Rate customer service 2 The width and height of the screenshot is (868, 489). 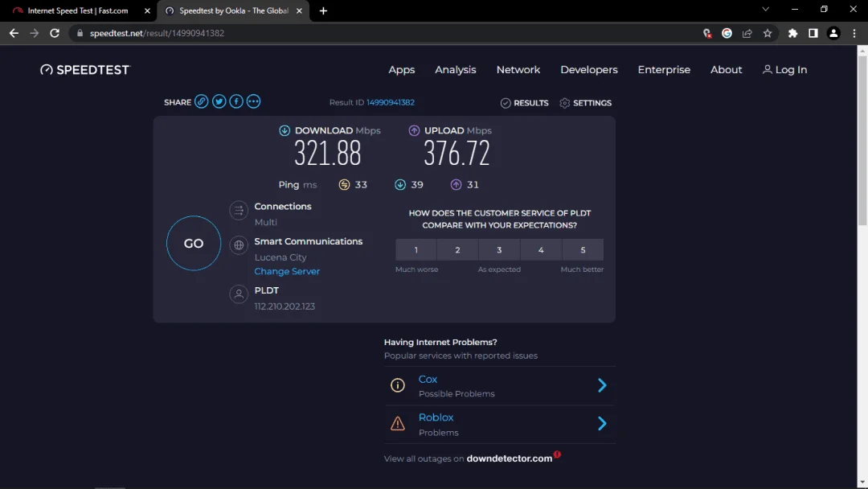[458, 250]
